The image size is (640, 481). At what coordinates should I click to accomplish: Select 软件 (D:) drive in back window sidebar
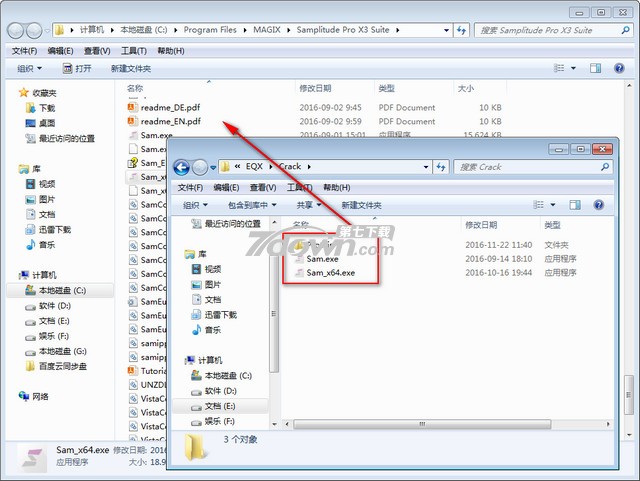coord(48,306)
